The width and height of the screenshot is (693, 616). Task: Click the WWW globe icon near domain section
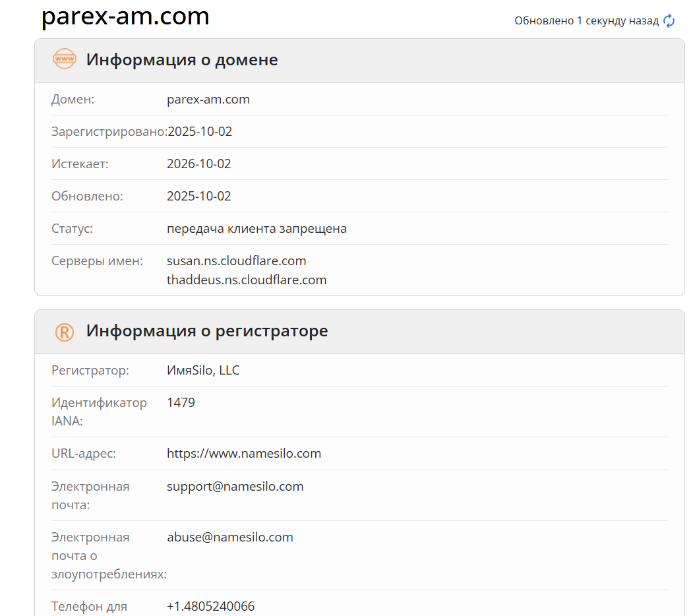(63, 59)
